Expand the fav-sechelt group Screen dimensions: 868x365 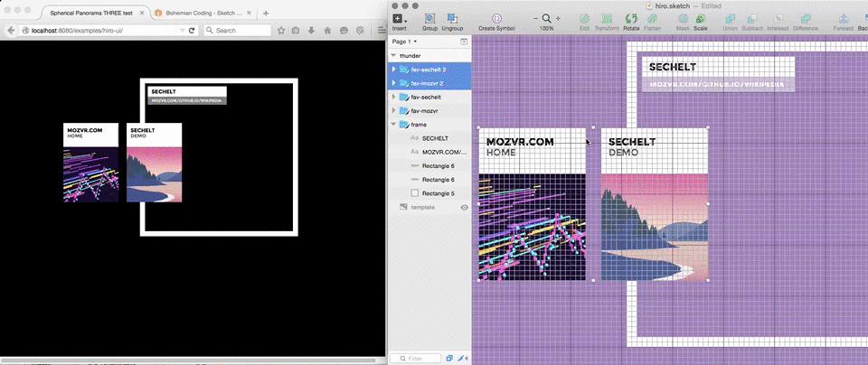coord(393,97)
